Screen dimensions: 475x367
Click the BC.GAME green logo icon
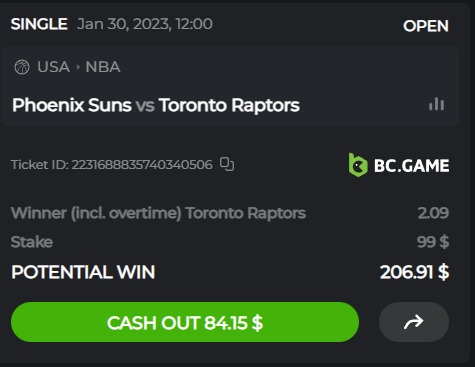click(x=358, y=165)
